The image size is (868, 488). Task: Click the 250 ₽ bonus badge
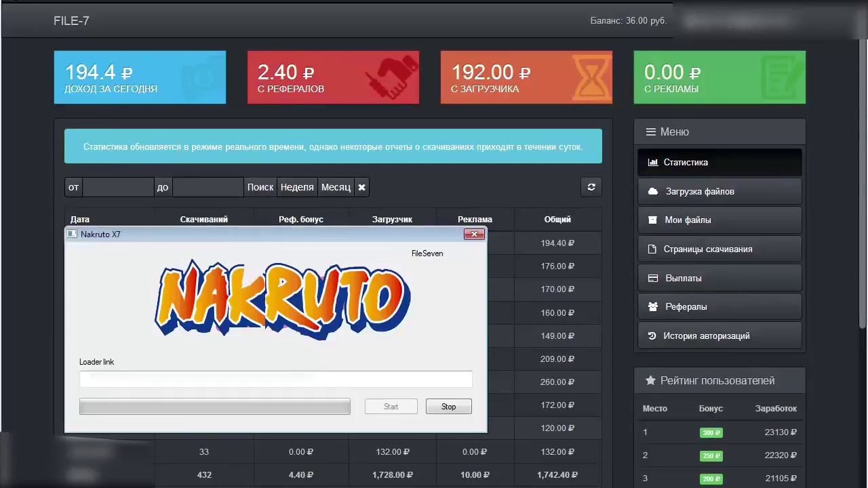click(x=711, y=455)
